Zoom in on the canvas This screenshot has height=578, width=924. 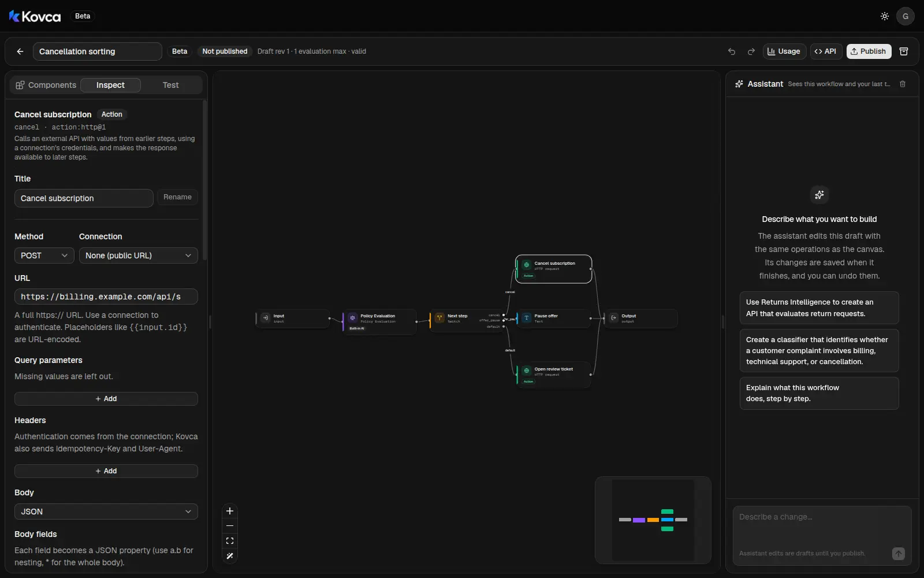coord(230,511)
